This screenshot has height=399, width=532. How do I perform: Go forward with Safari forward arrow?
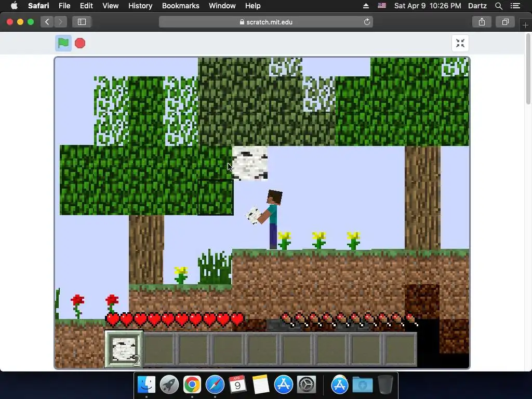(60, 22)
